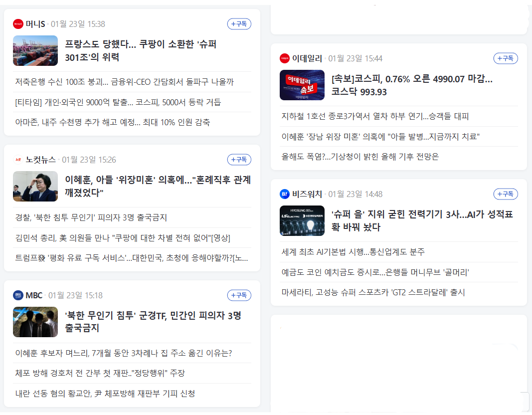532x415 pixels.
Task: Open '[티타임] 개인·외국인 9000억 탈출' article
Action: click(118, 102)
